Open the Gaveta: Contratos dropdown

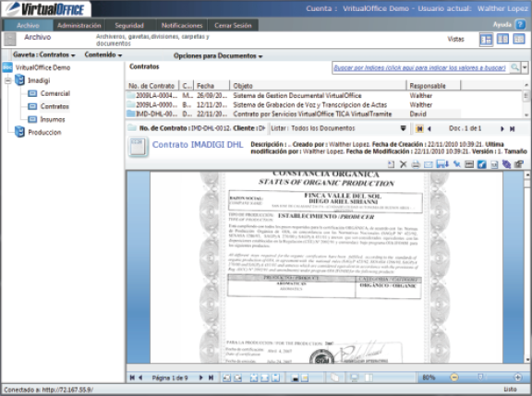[x=44, y=55]
